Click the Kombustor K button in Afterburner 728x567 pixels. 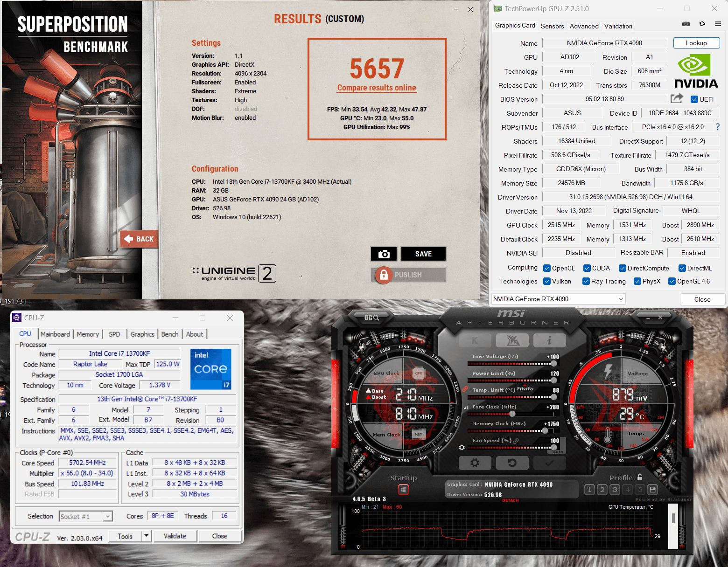(475, 340)
